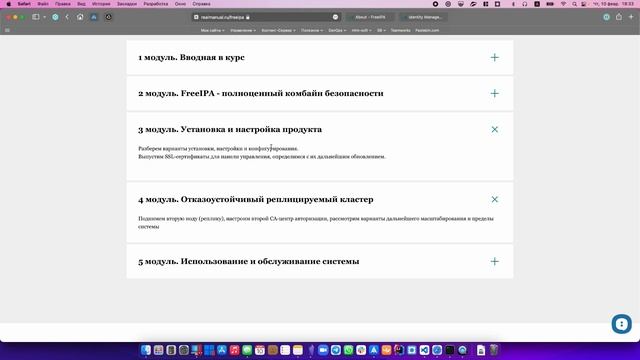Click Spotlight search icon in menu bar
Viewport: 640px width, 360px height.
[574, 4]
